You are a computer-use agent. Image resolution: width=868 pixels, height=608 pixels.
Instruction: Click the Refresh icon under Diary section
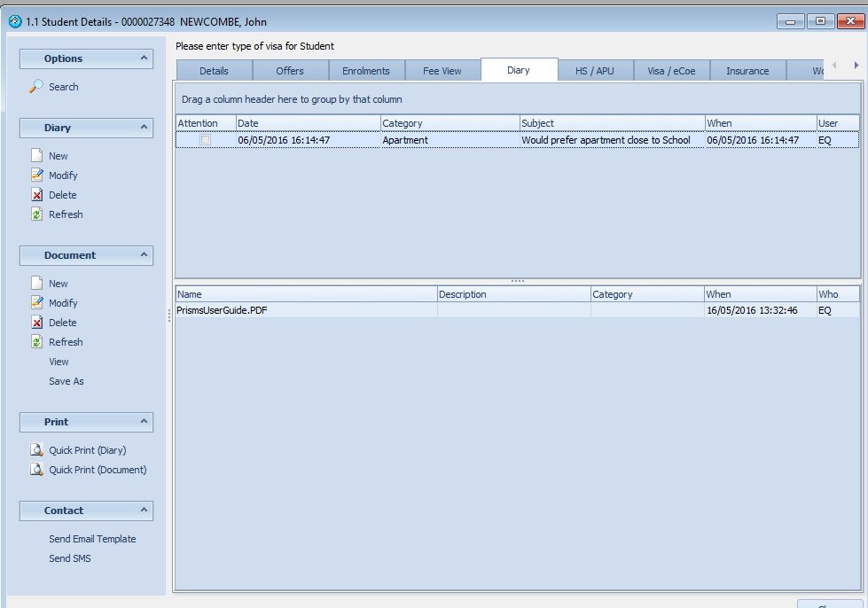point(36,214)
